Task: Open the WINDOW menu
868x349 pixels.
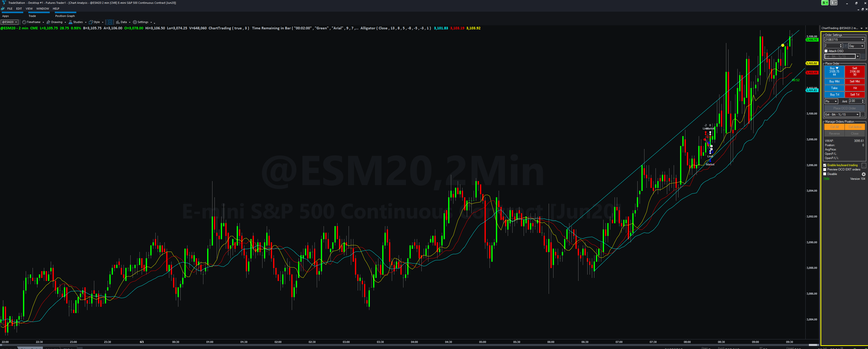Action: point(43,9)
